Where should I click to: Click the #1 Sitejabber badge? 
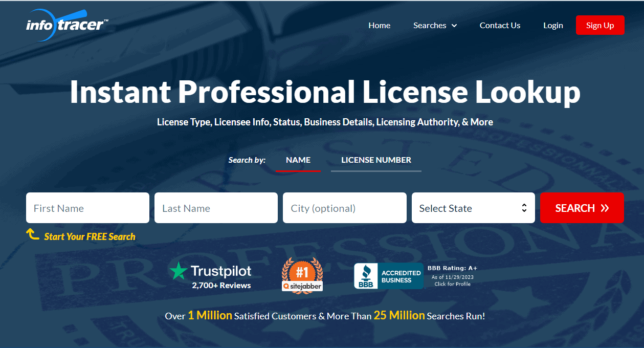point(302,275)
